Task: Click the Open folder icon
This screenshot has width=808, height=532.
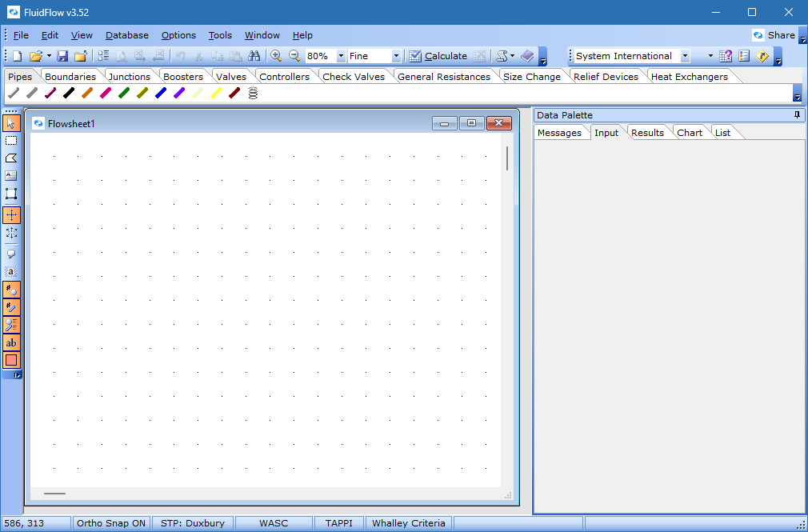Action: coord(35,56)
